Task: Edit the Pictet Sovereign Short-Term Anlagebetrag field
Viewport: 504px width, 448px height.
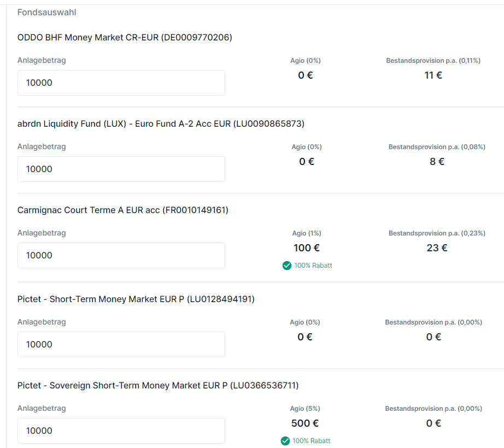Action: 121,431
